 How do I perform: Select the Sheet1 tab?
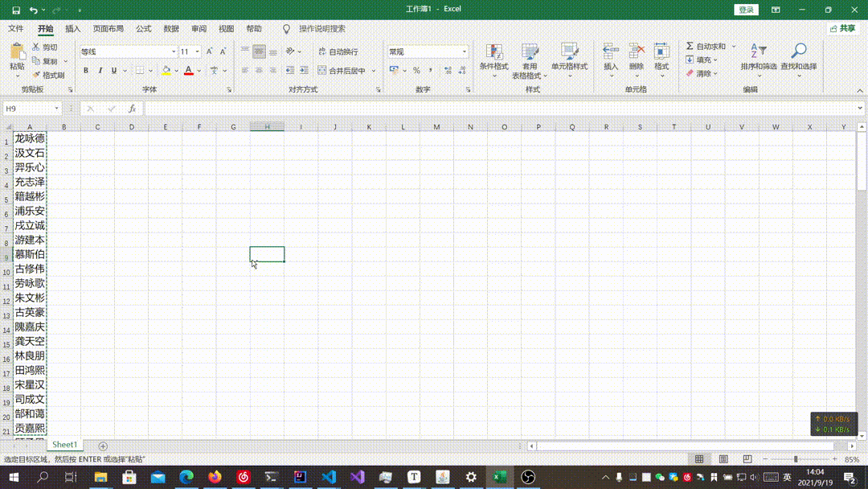[65, 445]
